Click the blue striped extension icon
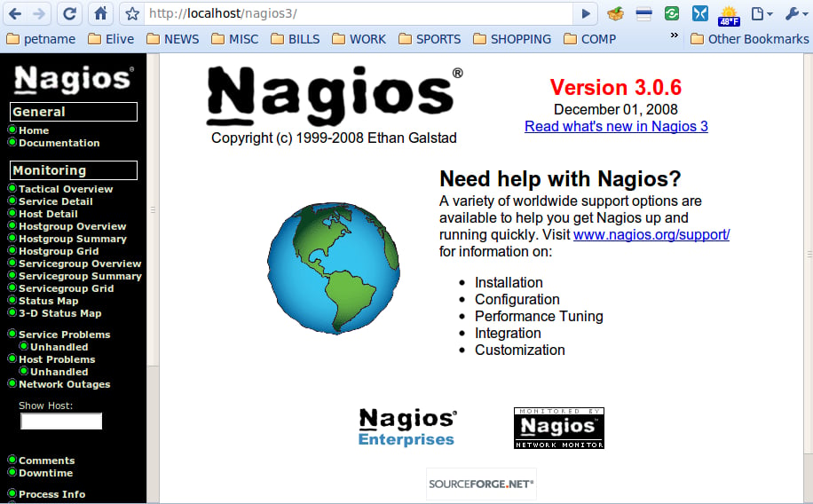The image size is (813, 504). coord(643,13)
